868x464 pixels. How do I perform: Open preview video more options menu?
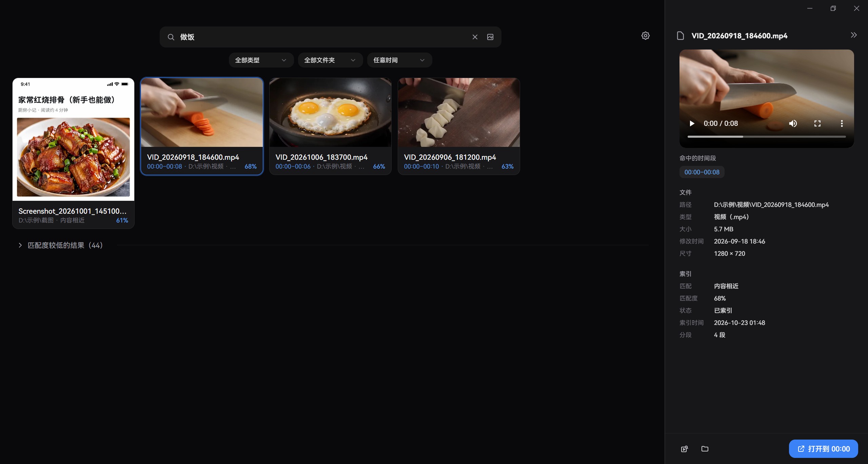842,123
